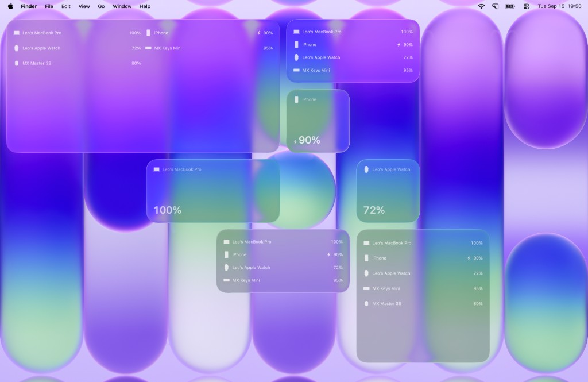Screen dimensions: 588x382
Task: Click Apple Watch icon in wide top-left widget
Action: tap(17, 48)
